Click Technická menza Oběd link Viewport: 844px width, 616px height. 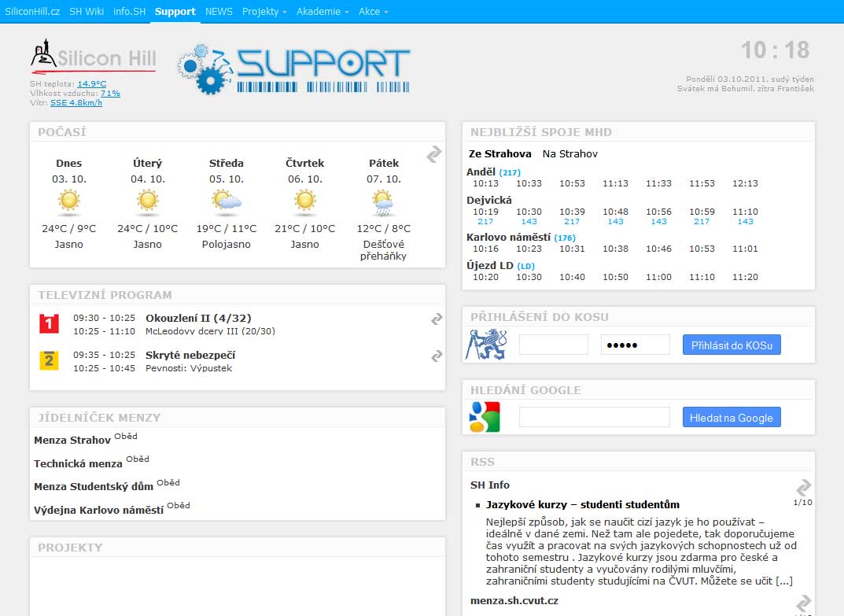coord(137,459)
